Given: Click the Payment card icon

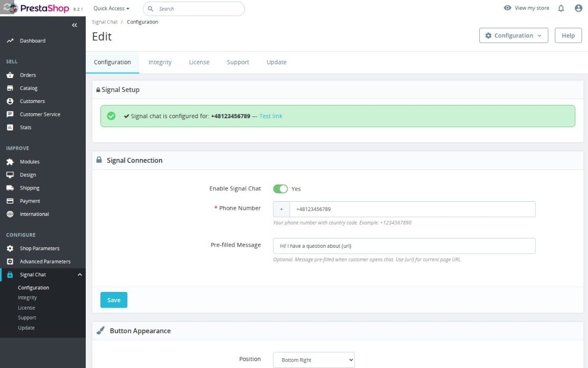Looking at the screenshot, I should (x=10, y=201).
